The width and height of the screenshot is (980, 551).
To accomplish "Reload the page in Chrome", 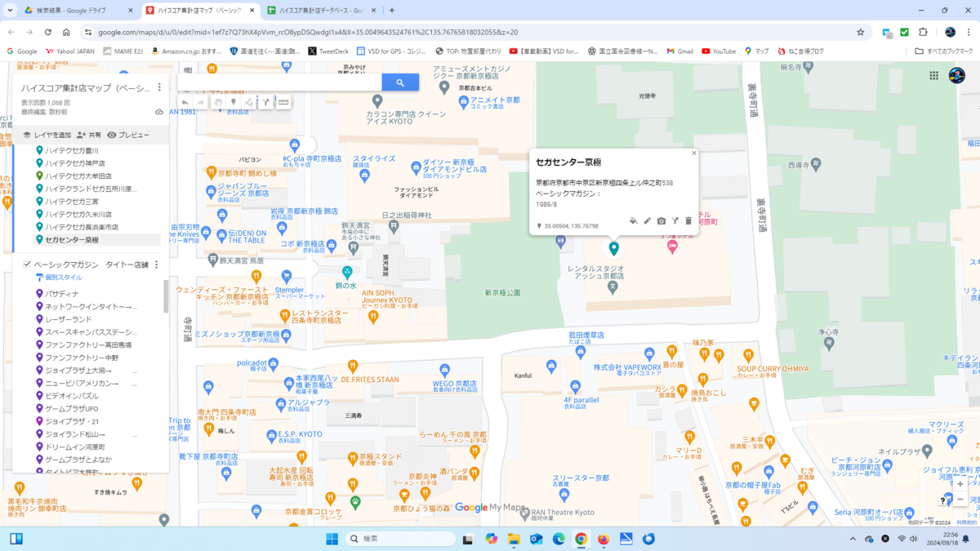I will [48, 32].
